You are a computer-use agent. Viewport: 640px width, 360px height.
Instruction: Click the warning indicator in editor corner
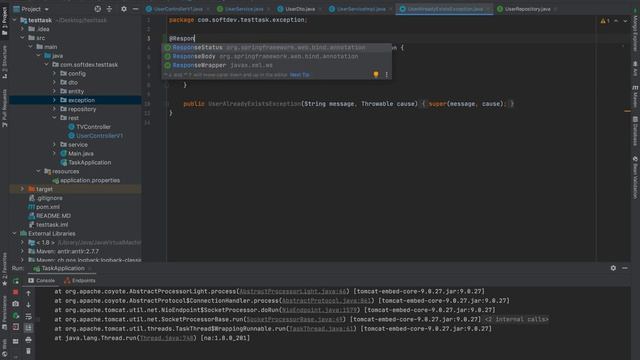pos(604,20)
